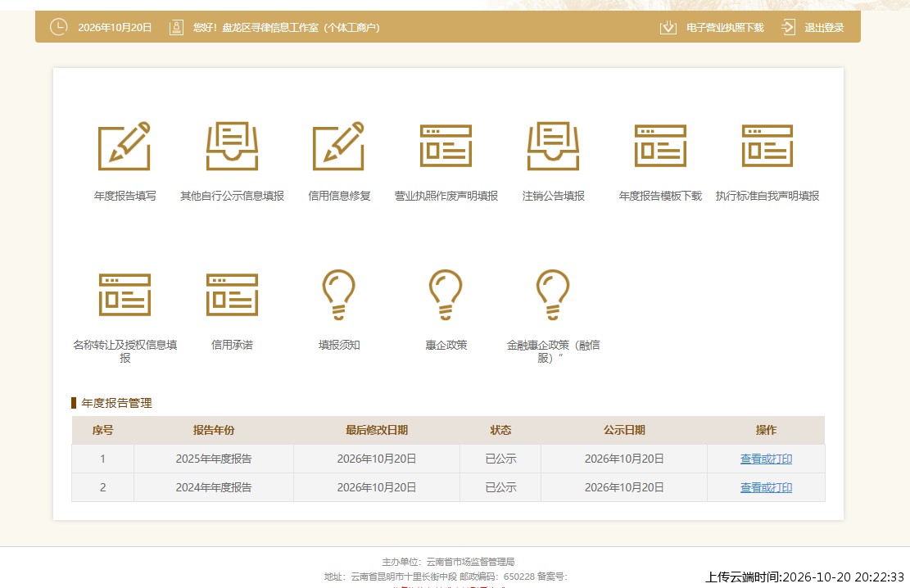Click the 2025年年度报告 cell
Image resolution: width=910 pixels, height=588 pixels.
coord(214,459)
